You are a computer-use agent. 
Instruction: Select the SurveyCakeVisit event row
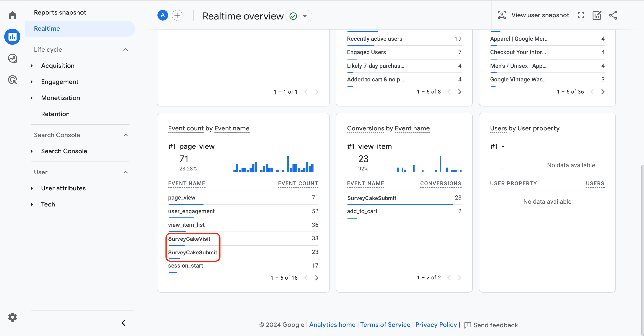click(243, 239)
